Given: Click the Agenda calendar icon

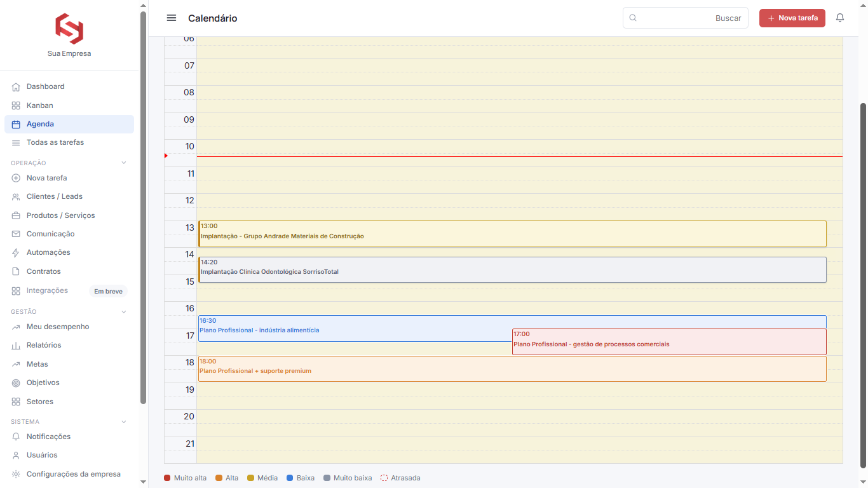Looking at the screenshot, I should click(16, 124).
